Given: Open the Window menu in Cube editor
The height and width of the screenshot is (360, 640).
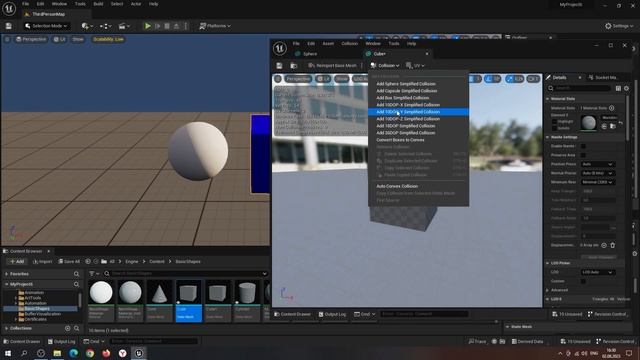Looking at the screenshot, I should (x=373, y=43).
